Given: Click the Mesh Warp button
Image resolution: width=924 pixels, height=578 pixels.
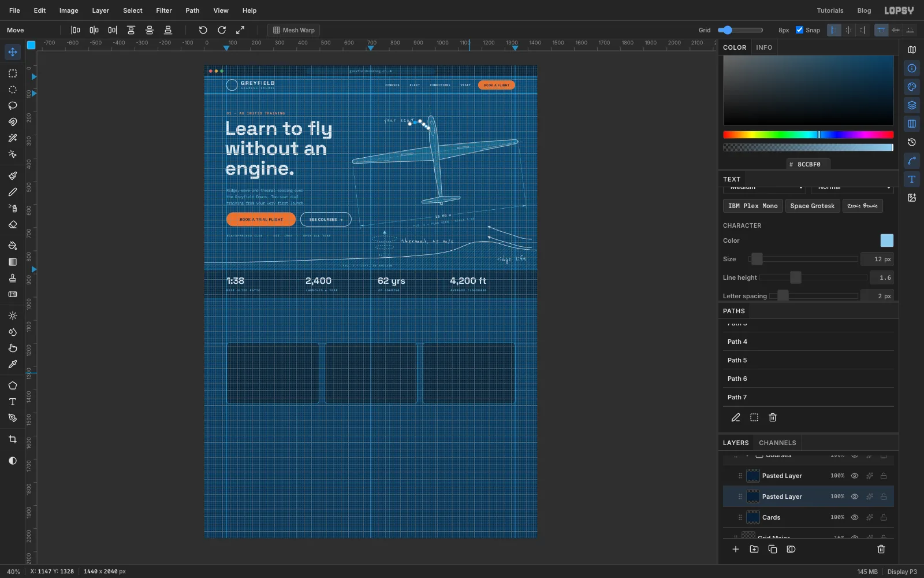Looking at the screenshot, I should pyautogui.click(x=293, y=30).
